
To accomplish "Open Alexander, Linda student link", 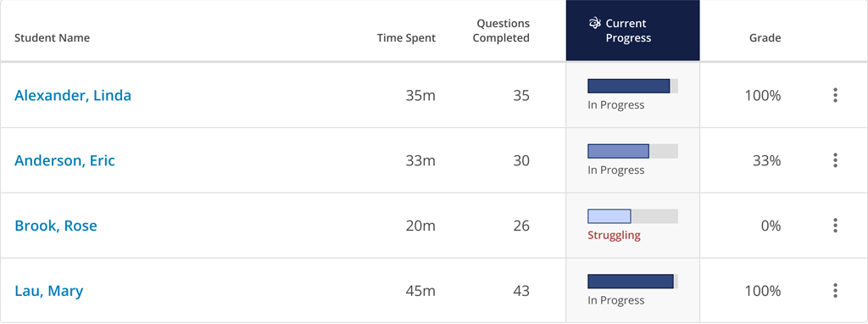I will point(73,95).
